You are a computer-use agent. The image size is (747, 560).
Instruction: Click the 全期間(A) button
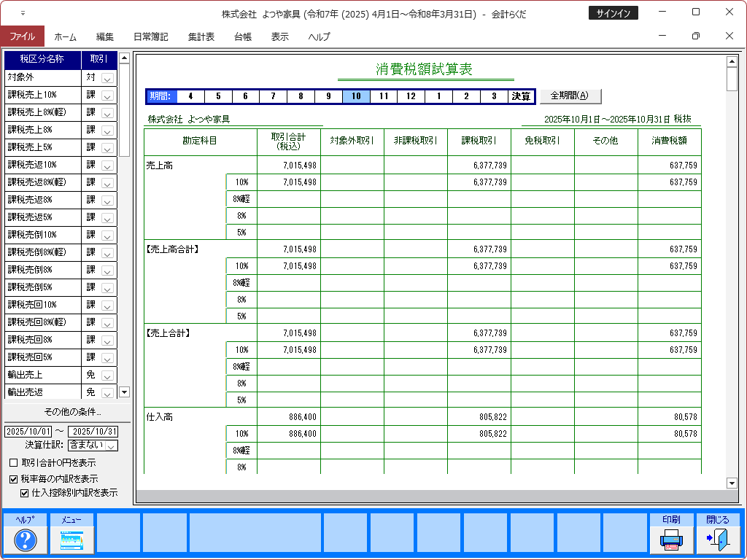point(570,96)
